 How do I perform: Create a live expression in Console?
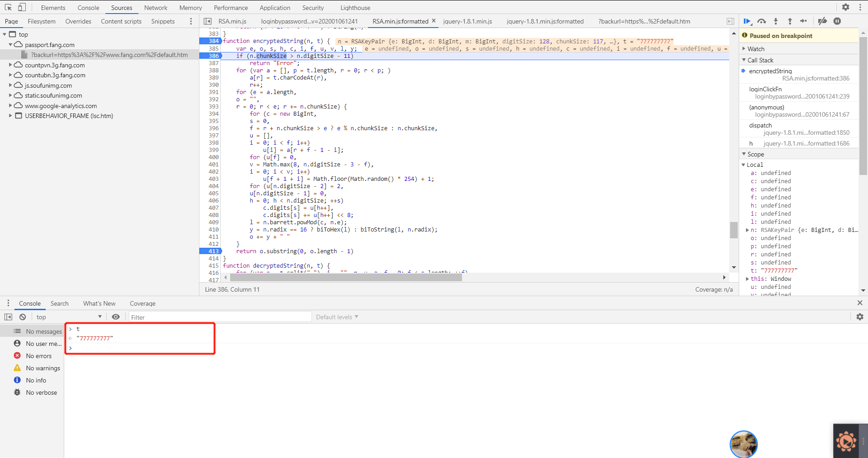[x=116, y=316]
